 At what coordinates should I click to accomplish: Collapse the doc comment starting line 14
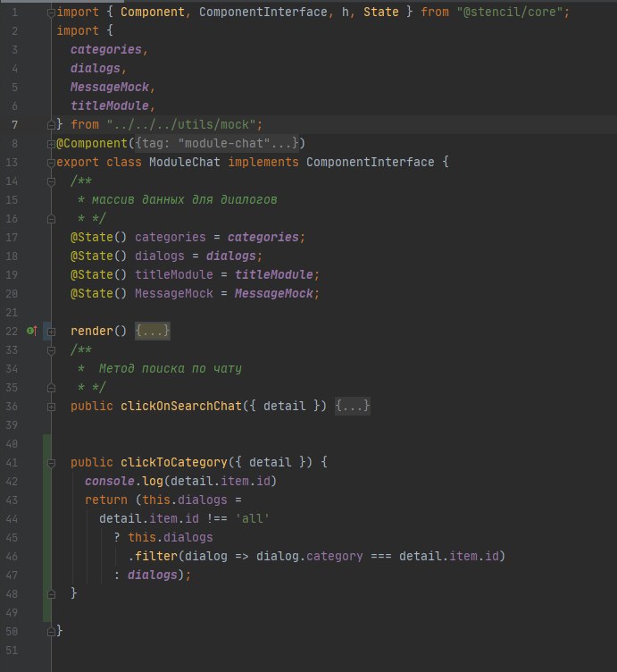point(51,181)
